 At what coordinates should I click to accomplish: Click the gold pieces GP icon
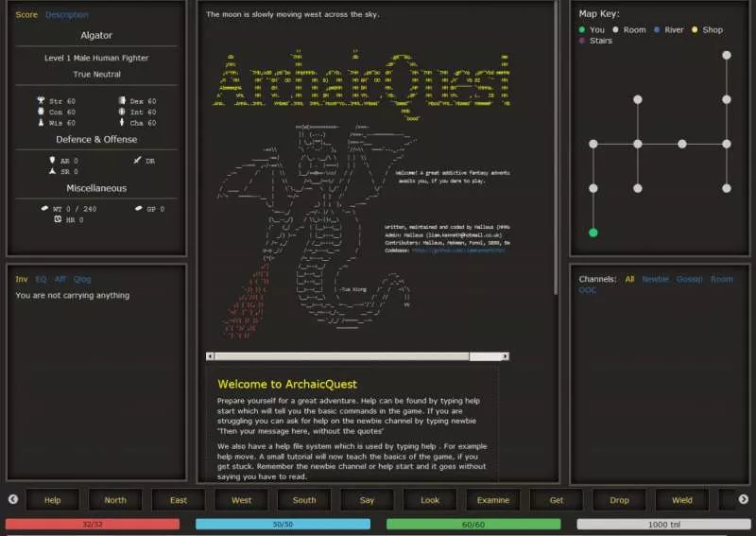138,208
